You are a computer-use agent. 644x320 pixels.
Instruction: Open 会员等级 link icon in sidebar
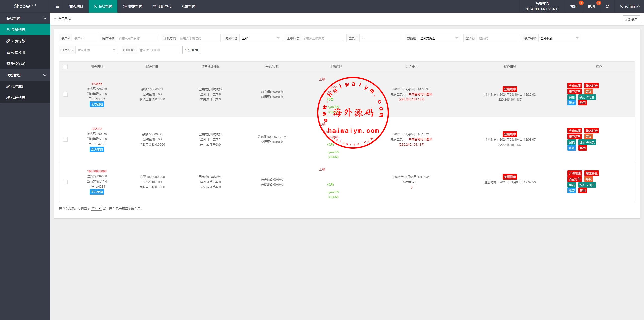coord(8,41)
